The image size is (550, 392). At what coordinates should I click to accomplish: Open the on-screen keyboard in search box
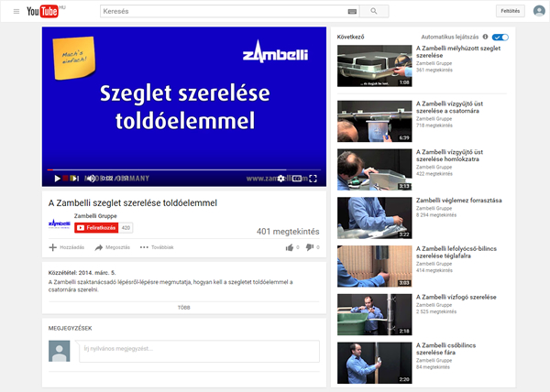pyautogui.click(x=352, y=12)
